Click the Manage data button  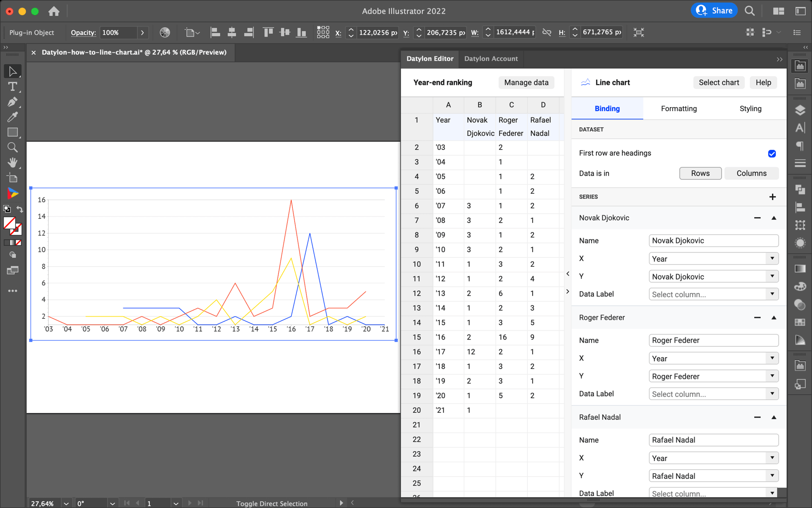pyautogui.click(x=526, y=82)
